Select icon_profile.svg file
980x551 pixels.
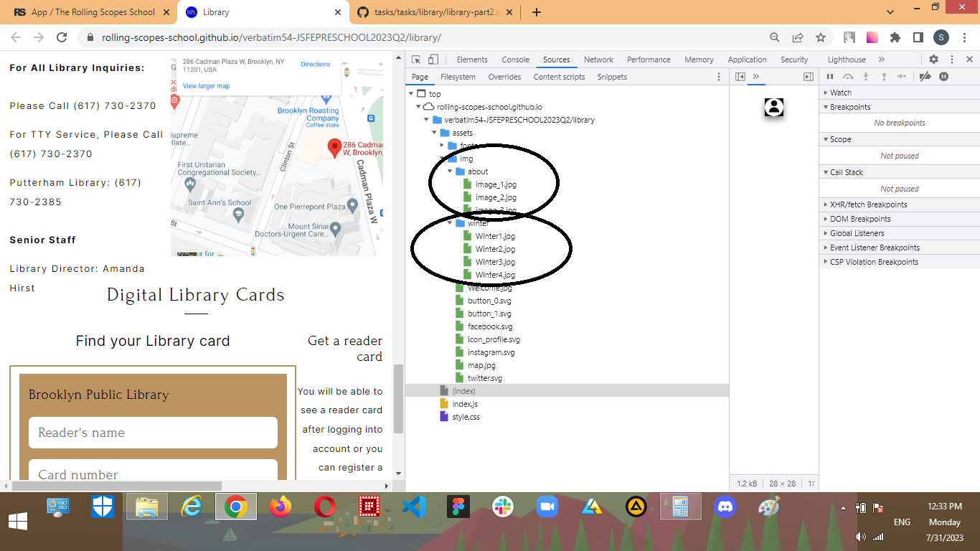pyautogui.click(x=494, y=339)
